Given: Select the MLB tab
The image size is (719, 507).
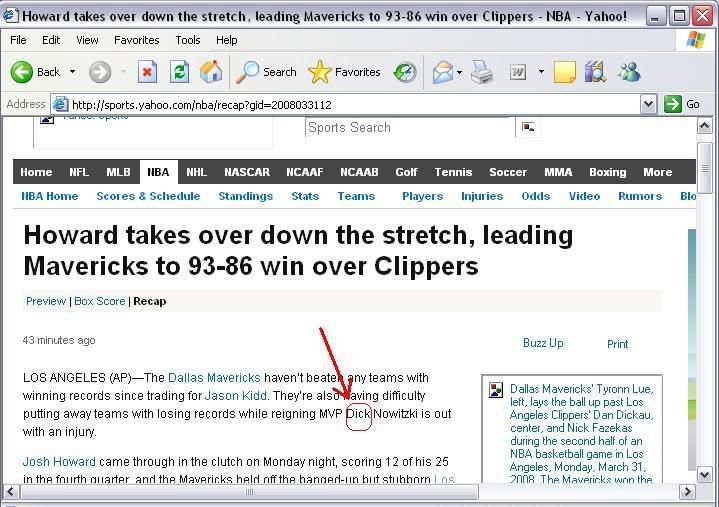Looking at the screenshot, I should pos(118,172).
